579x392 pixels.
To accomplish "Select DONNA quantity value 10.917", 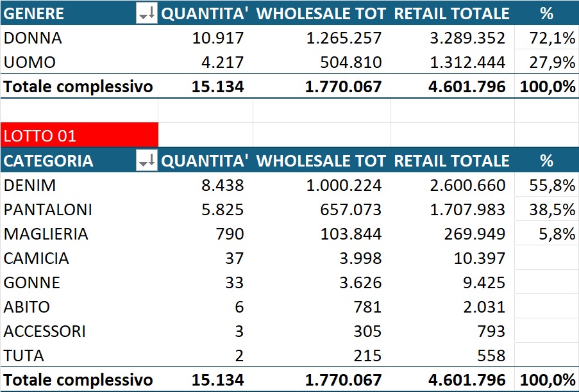I will coord(218,38).
